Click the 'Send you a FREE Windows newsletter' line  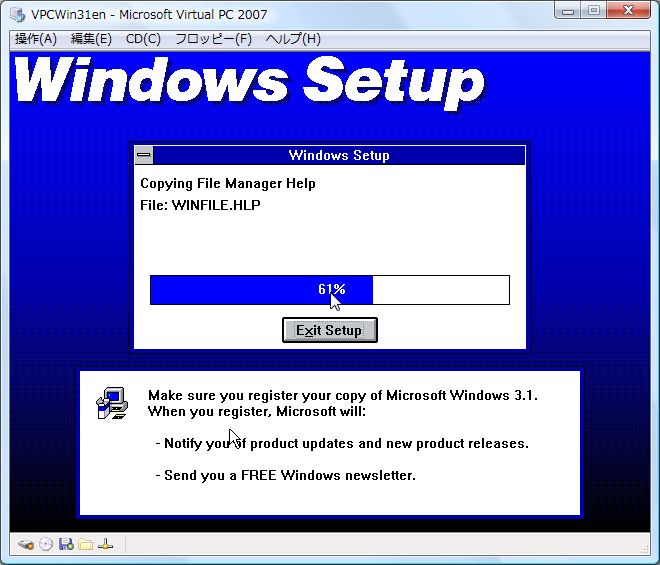285,475
